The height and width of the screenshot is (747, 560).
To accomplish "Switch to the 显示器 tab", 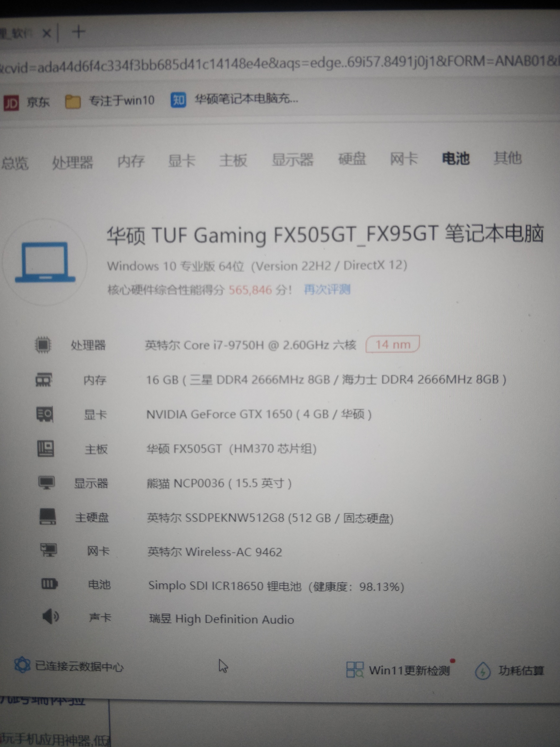I will [x=292, y=160].
